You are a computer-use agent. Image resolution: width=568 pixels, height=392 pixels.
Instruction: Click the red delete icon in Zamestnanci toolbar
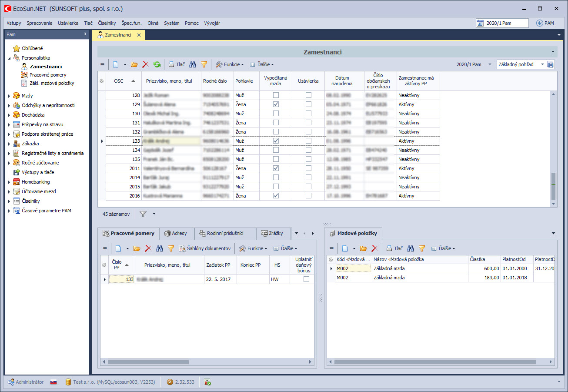(145, 64)
